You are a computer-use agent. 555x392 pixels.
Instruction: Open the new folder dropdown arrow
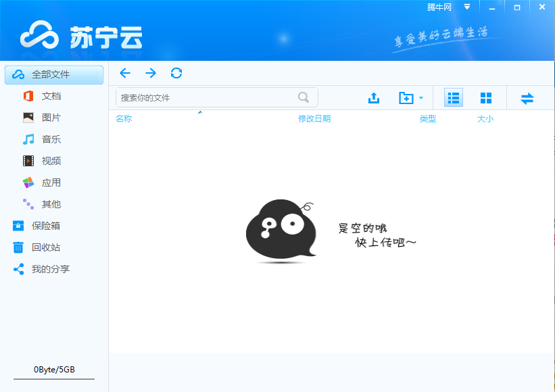click(420, 97)
